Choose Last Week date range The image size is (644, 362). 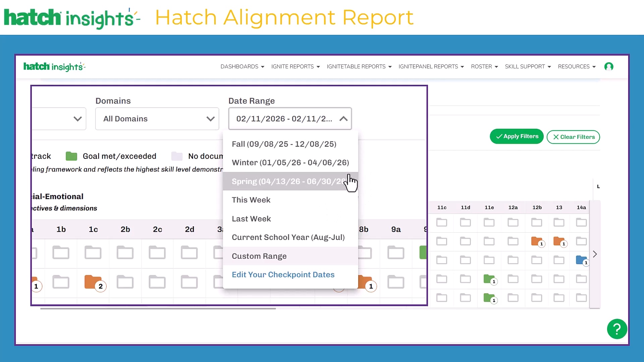click(290, 219)
